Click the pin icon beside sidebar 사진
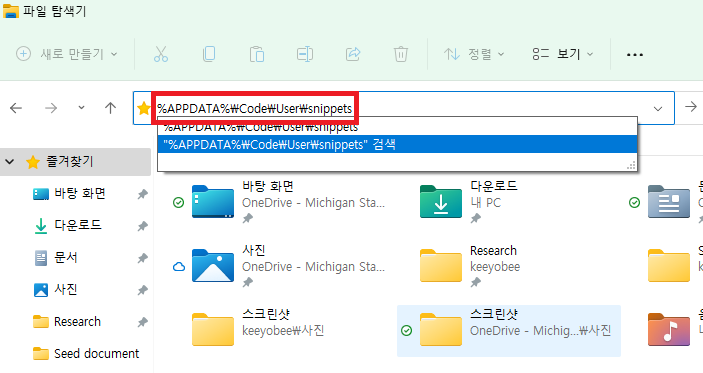Viewport: 703px width, 373px height. [142, 290]
